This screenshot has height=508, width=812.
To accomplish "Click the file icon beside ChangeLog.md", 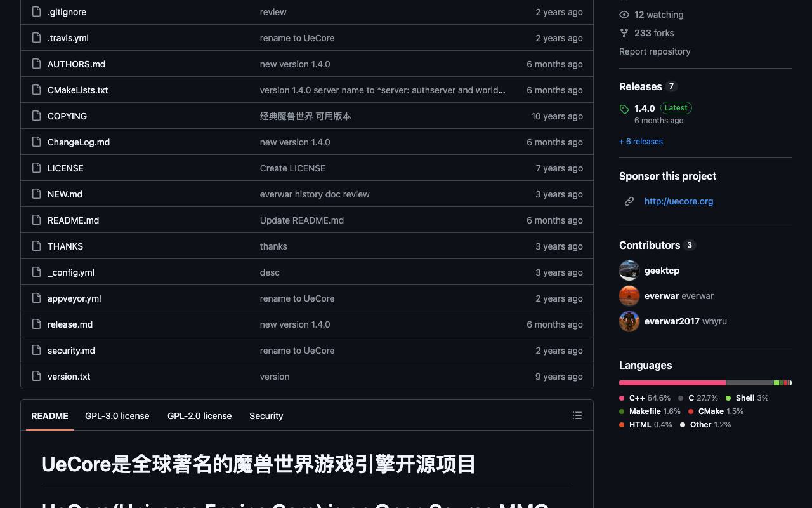I will point(36,142).
